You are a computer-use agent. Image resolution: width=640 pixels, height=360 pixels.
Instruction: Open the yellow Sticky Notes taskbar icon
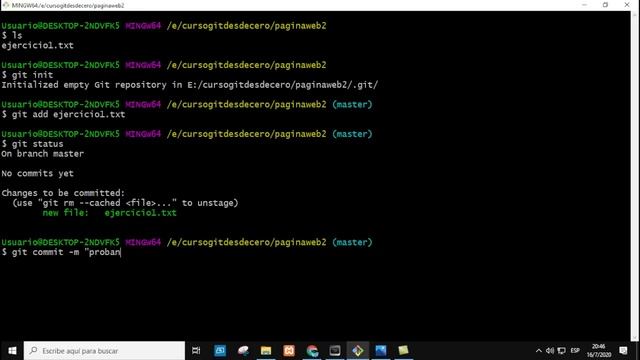click(x=404, y=351)
